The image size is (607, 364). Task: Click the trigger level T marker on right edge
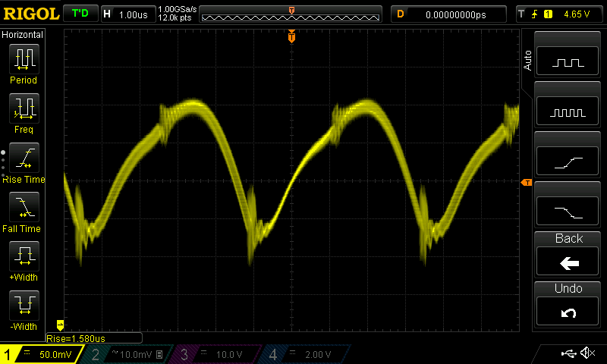[527, 182]
